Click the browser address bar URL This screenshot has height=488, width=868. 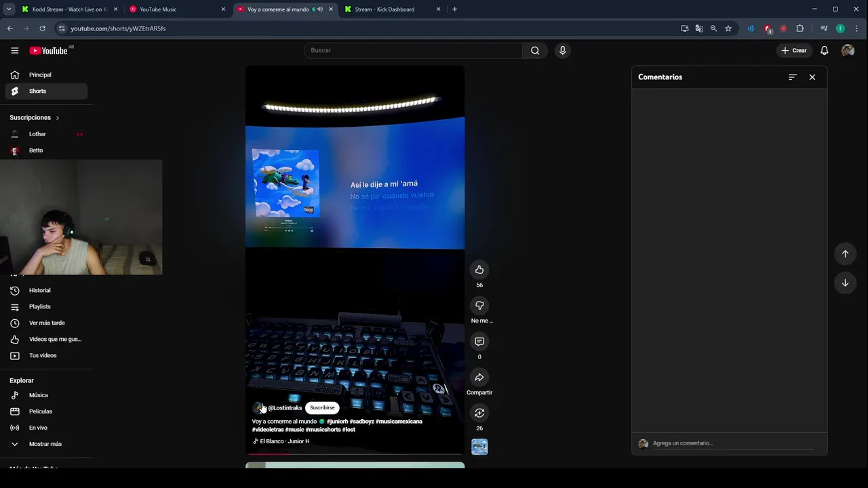pos(118,28)
